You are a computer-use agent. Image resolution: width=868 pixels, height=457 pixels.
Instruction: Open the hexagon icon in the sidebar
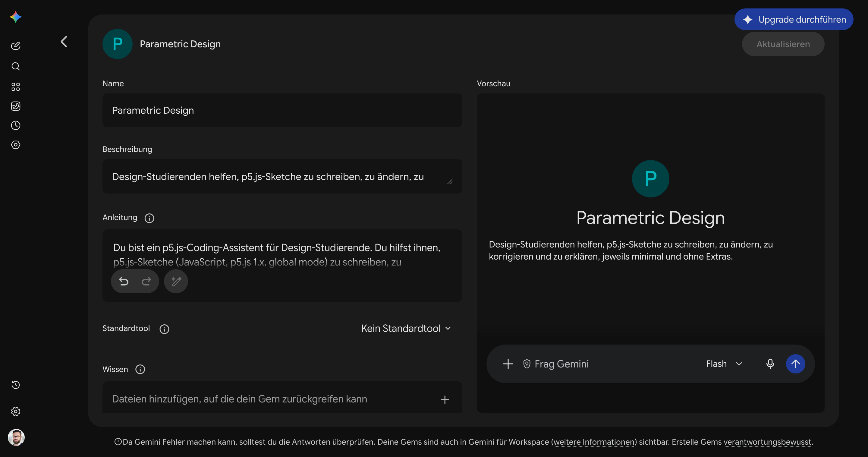[15, 145]
